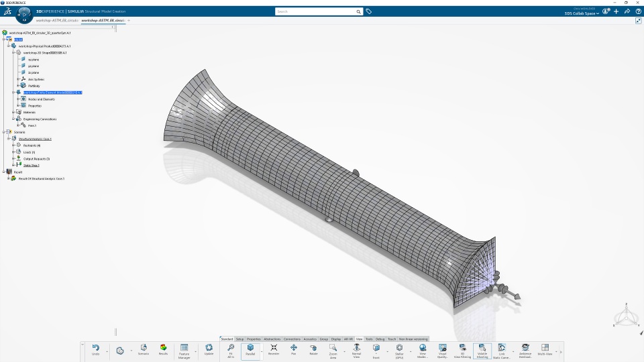Open dropdown arrow next to Undo

click(x=107, y=351)
